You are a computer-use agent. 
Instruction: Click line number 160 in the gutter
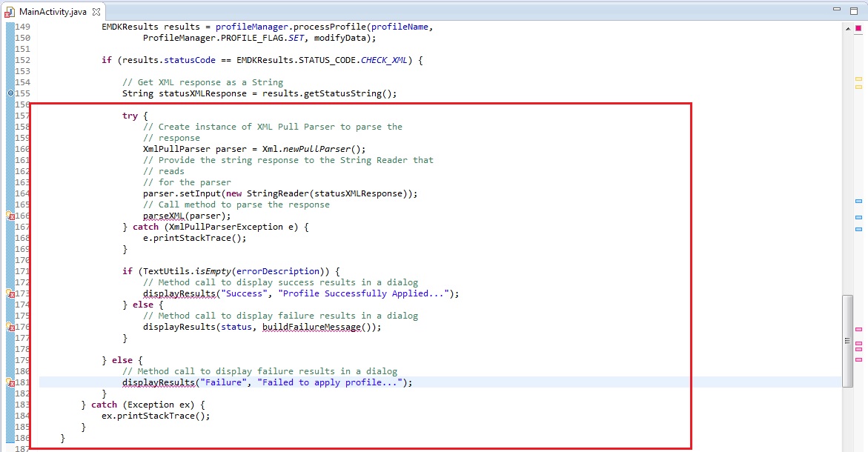[x=22, y=149]
